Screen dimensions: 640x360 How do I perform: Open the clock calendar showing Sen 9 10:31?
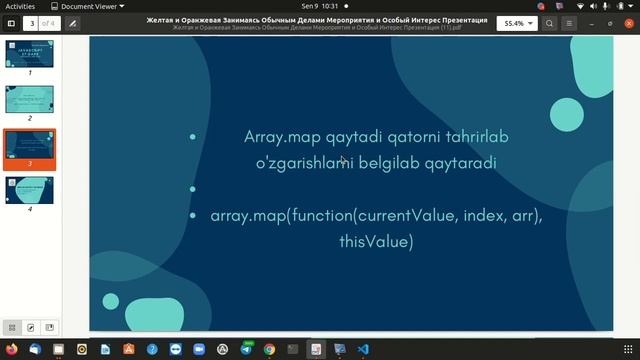point(320,6)
